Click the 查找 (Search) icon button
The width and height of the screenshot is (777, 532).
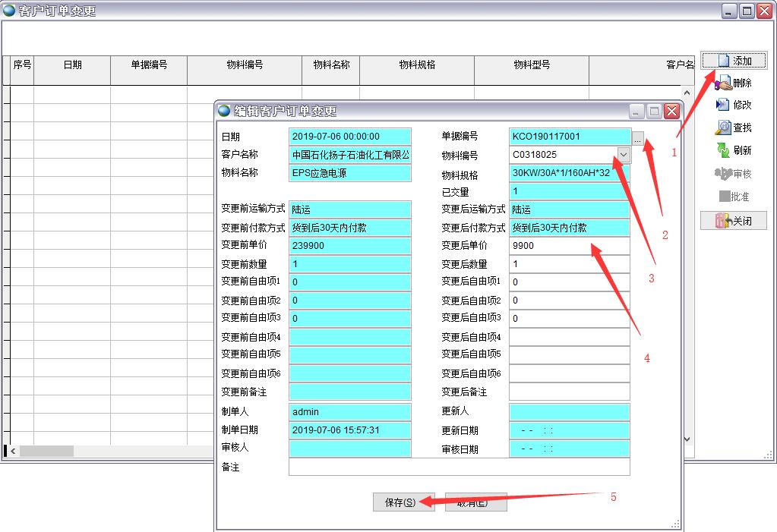[734, 128]
